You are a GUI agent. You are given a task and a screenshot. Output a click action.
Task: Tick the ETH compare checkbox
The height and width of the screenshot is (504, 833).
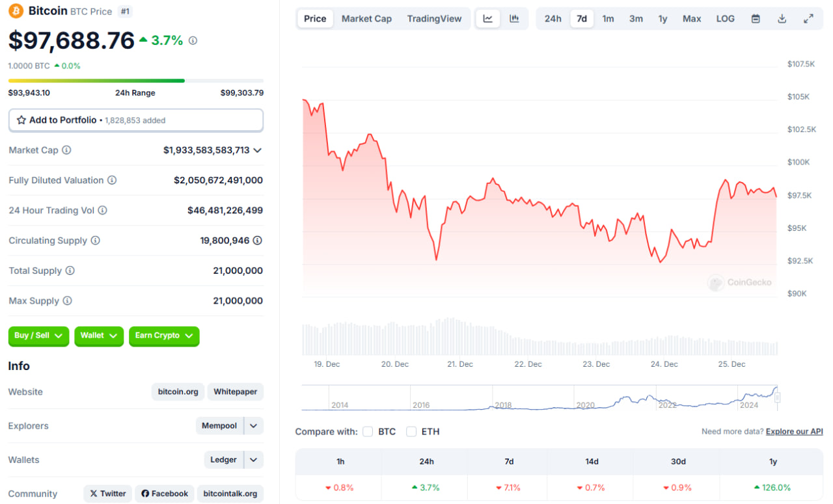411,432
